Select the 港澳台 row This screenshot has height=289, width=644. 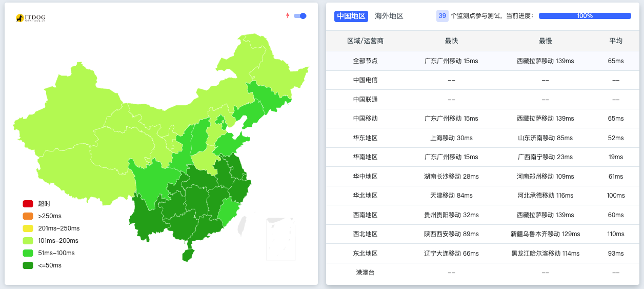(x=482, y=273)
